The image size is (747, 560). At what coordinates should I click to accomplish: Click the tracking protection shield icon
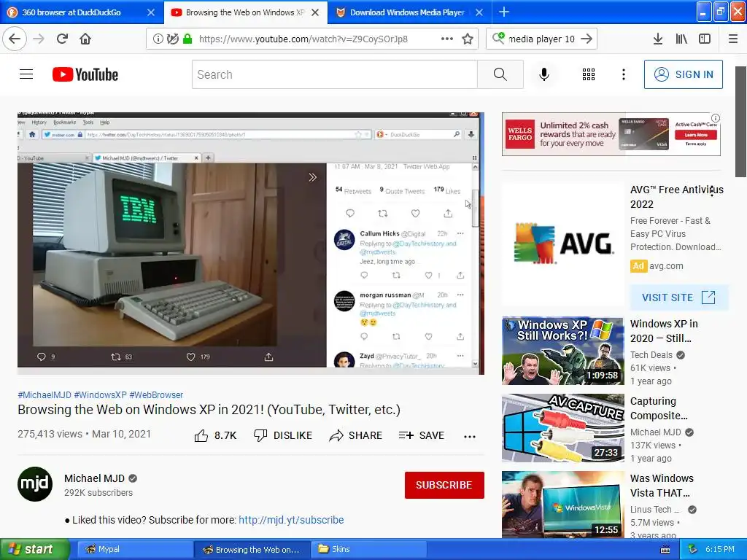point(172,39)
